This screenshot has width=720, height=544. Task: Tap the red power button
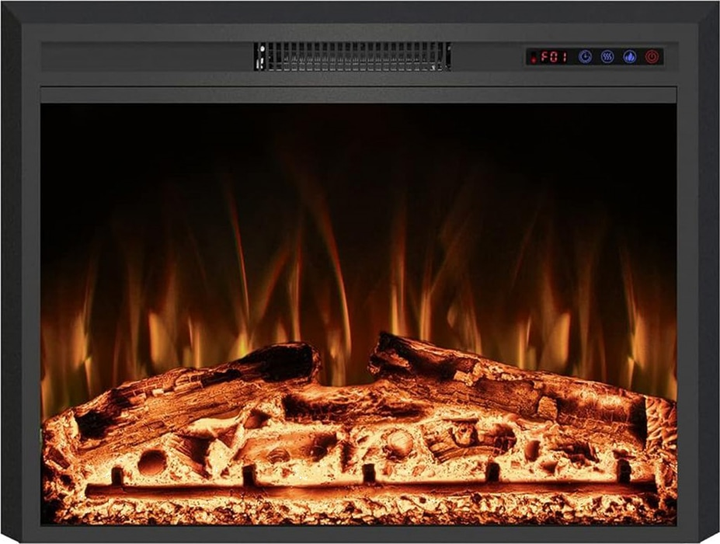coord(652,57)
